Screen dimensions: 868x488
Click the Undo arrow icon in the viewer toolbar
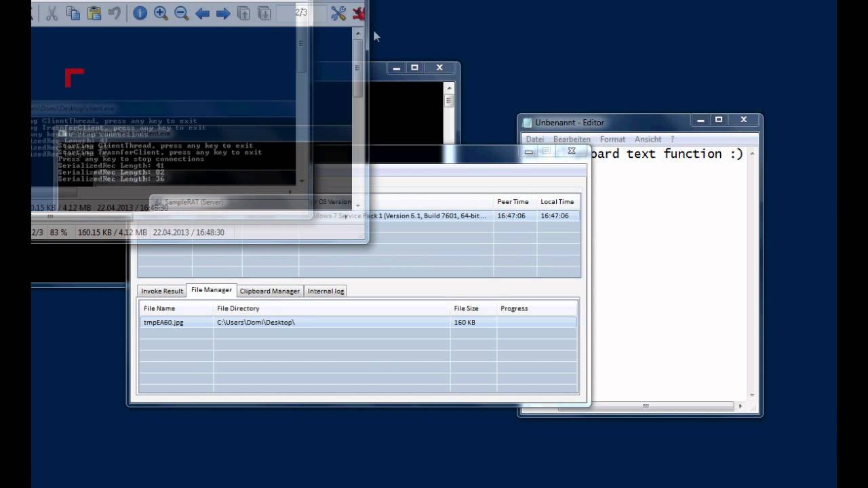click(115, 13)
